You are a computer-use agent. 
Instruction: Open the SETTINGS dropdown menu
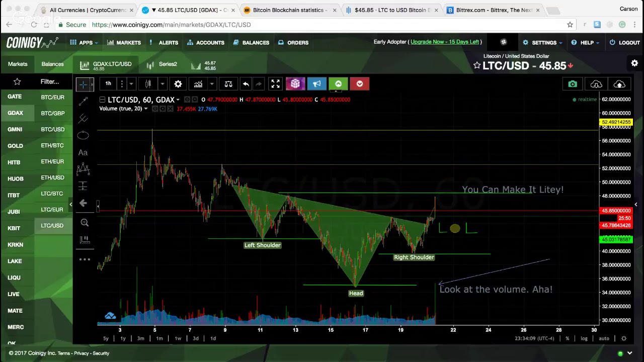pyautogui.click(x=543, y=43)
